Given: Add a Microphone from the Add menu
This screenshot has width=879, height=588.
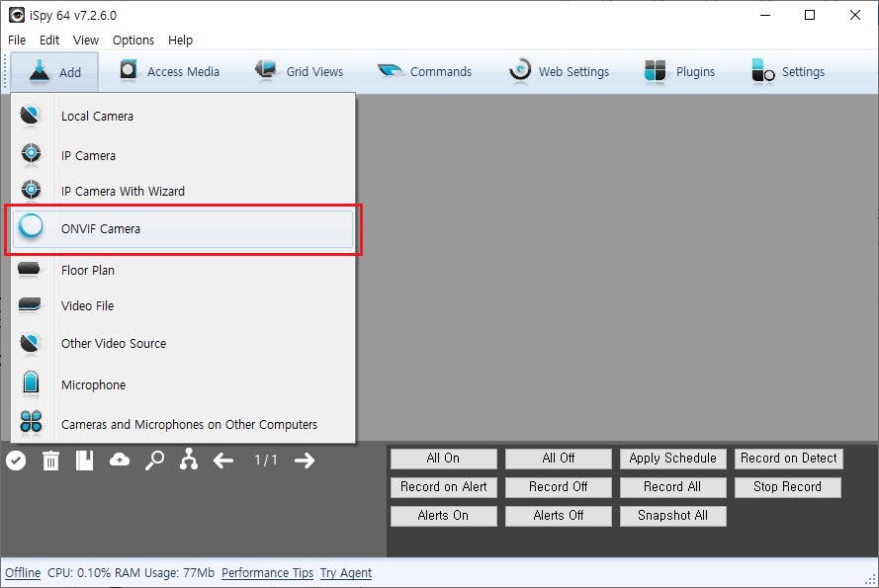Looking at the screenshot, I should [x=94, y=384].
